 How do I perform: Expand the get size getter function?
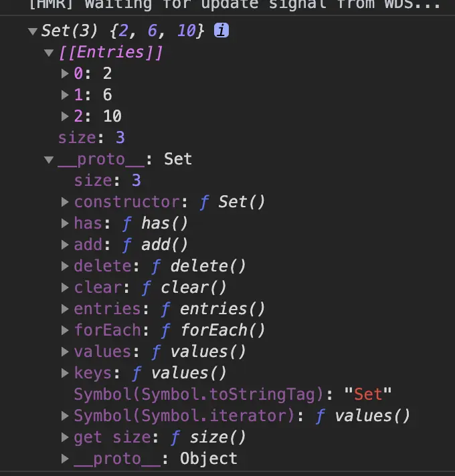65,437
